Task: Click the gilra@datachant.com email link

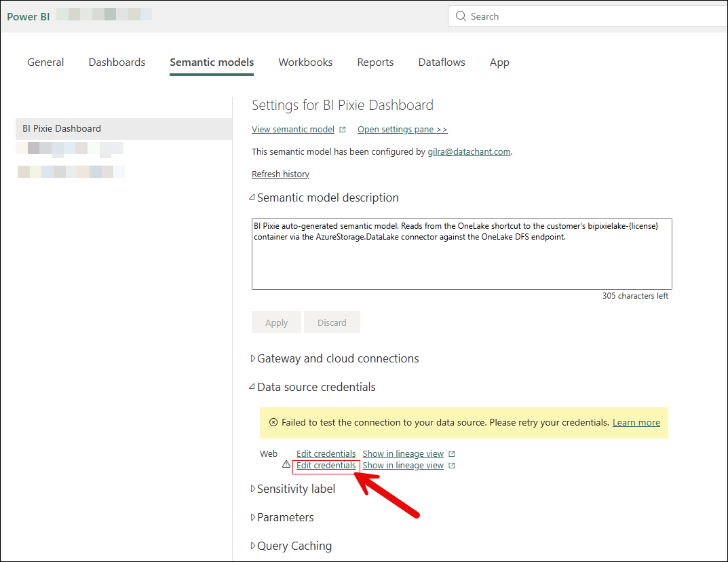Action: [469, 152]
